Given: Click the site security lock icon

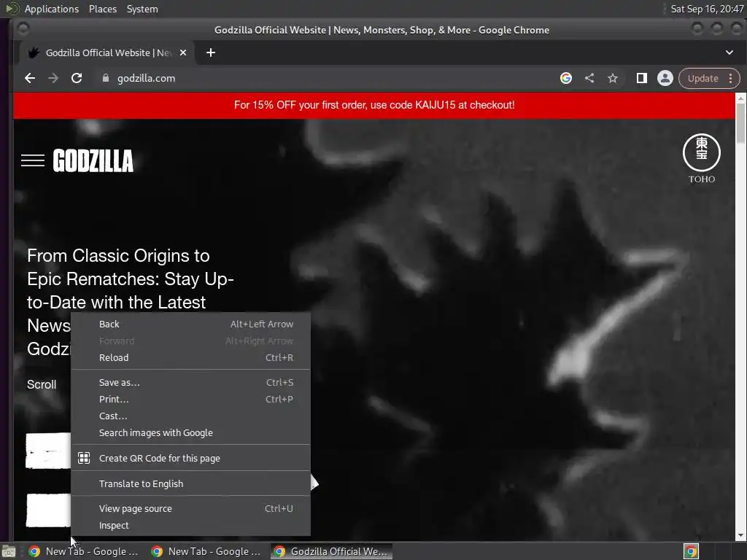Looking at the screenshot, I should (x=106, y=78).
